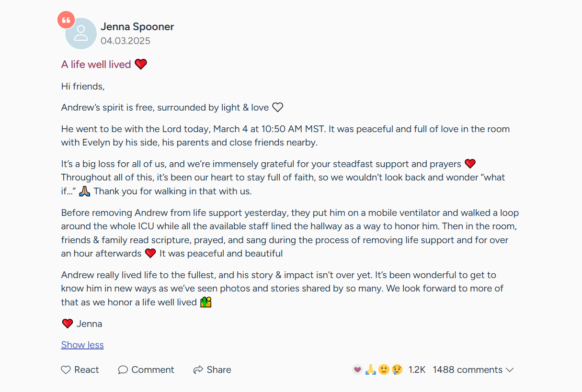Screen dimensions: 582x392
Task: Open the 1488 comments list
Action: (x=468, y=370)
